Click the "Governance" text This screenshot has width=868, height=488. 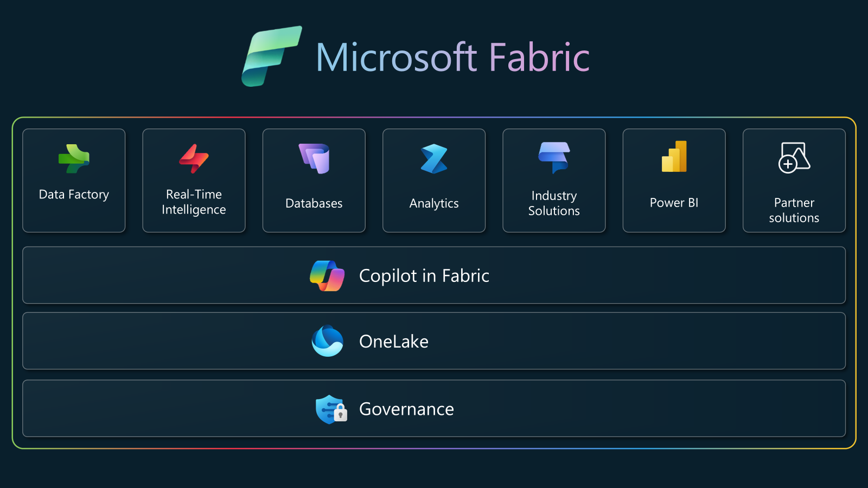[406, 409]
